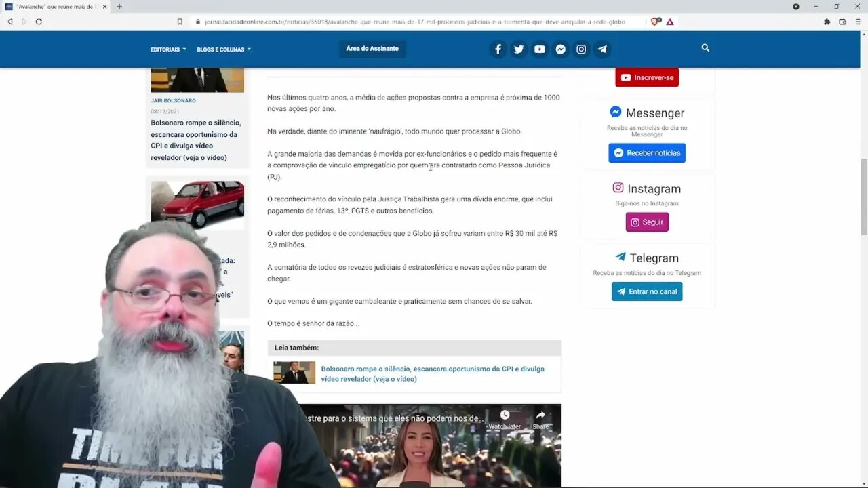Click Share on the embedded video
Screen dimensions: 868x488
pyautogui.click(x=540, y=420)
